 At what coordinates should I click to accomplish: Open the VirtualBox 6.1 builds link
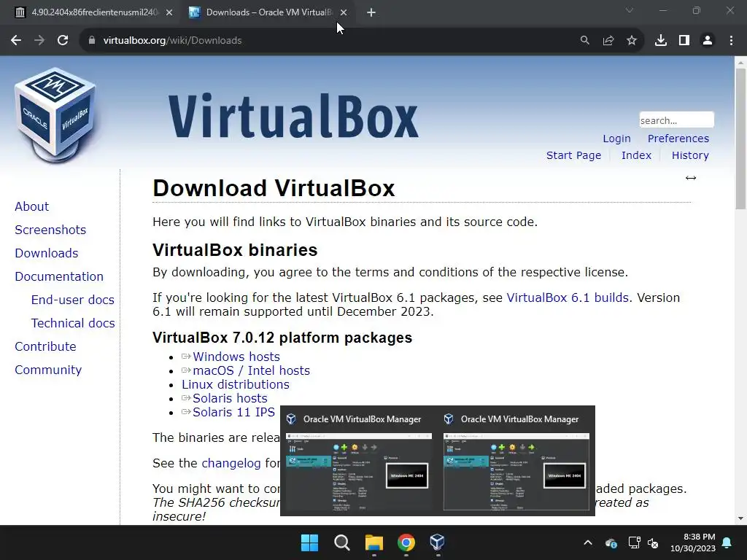tap(568, 297)
